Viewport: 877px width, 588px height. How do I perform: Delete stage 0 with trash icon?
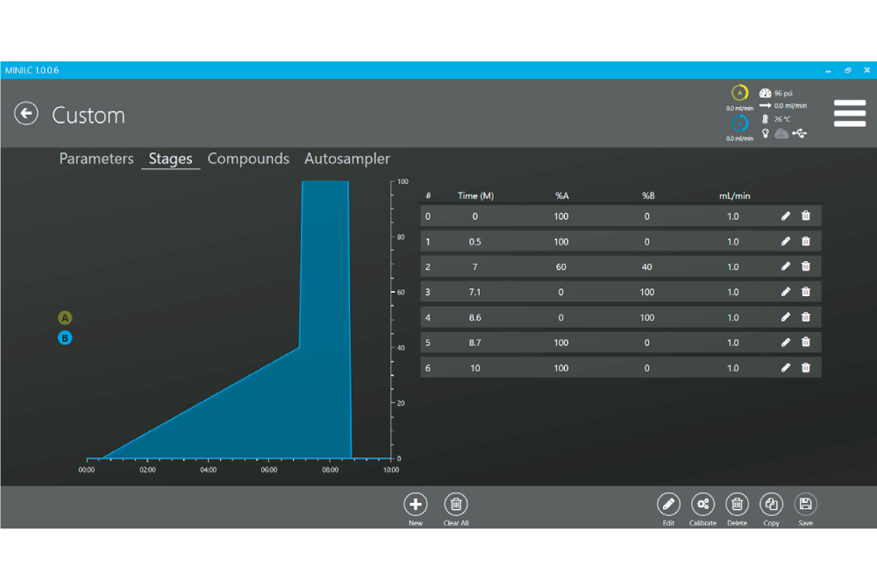pos(806,216)
